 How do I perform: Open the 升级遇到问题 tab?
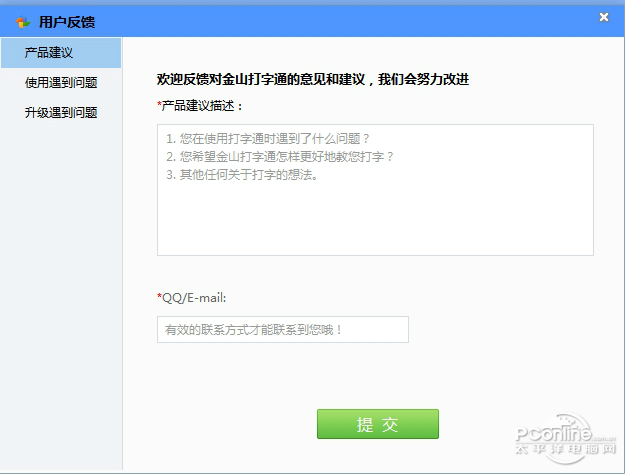point(61,112)
